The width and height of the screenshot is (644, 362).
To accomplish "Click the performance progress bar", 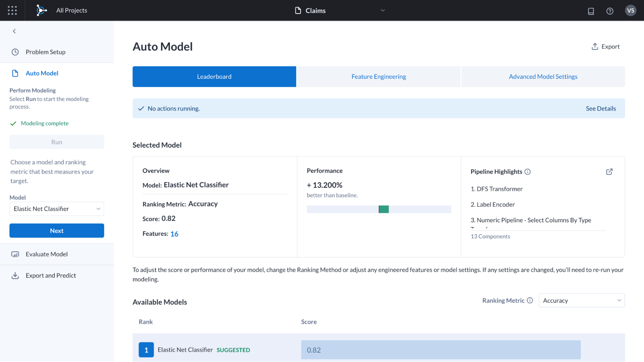I will tap(379, 209).
